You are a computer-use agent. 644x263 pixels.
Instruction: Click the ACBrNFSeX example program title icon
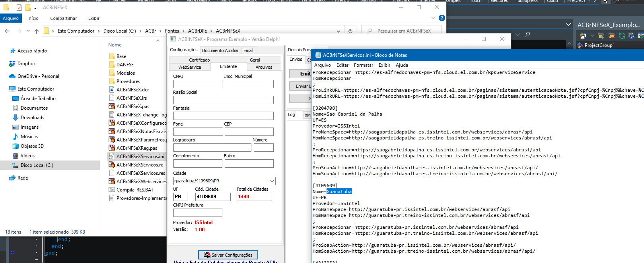point(173,39)
